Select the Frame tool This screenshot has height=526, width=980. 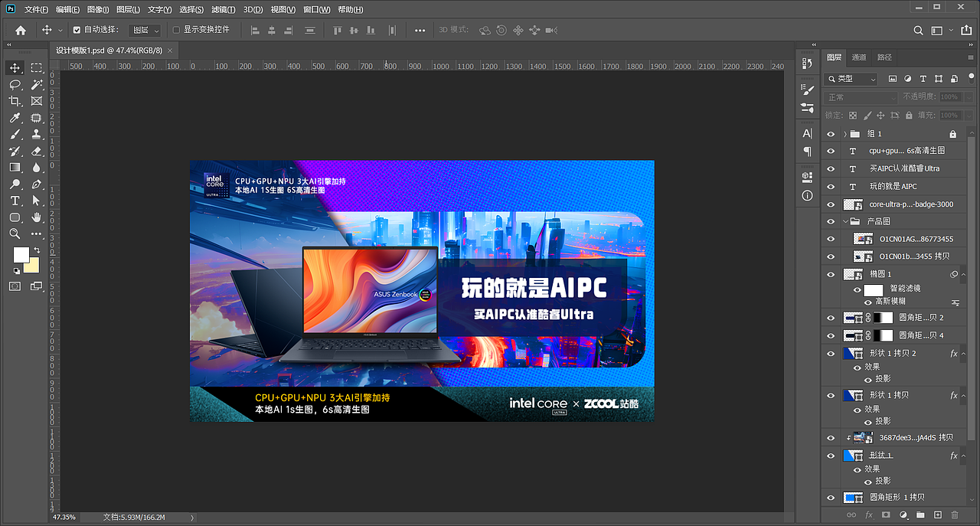(x=36, y=101)
